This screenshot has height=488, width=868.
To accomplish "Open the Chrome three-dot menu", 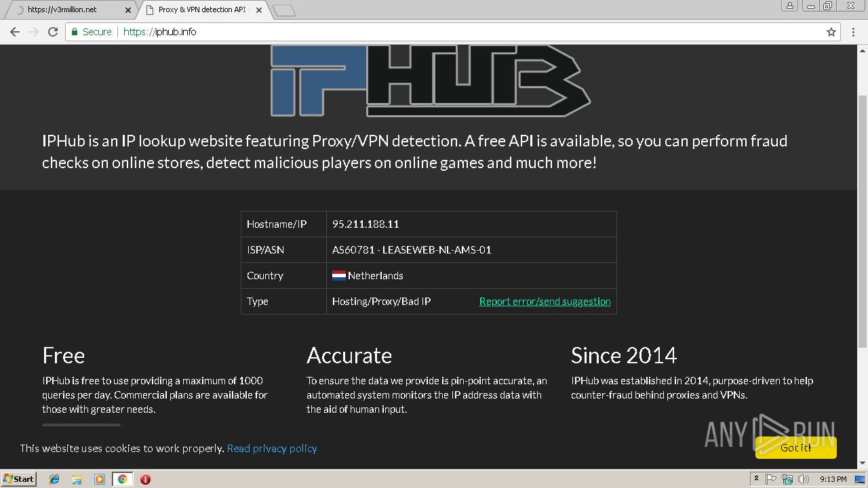I will coord(854,32).
